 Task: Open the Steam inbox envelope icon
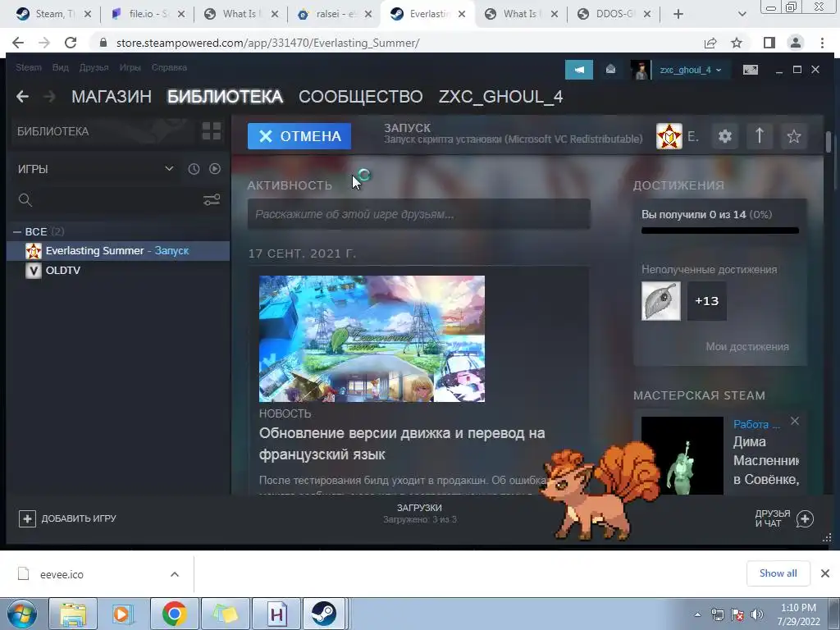click(610, 70)
